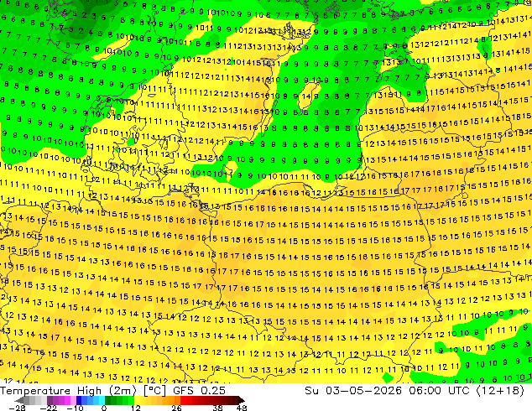This screenshot has width=532, height=411.
Task: Click the cyan swatch just left of 0
Action: click(102, 400)
